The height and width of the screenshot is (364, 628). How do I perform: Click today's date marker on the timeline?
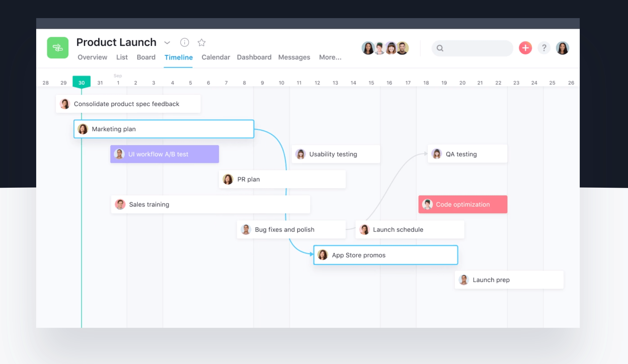pyautogui.click(x=81, y=82)
